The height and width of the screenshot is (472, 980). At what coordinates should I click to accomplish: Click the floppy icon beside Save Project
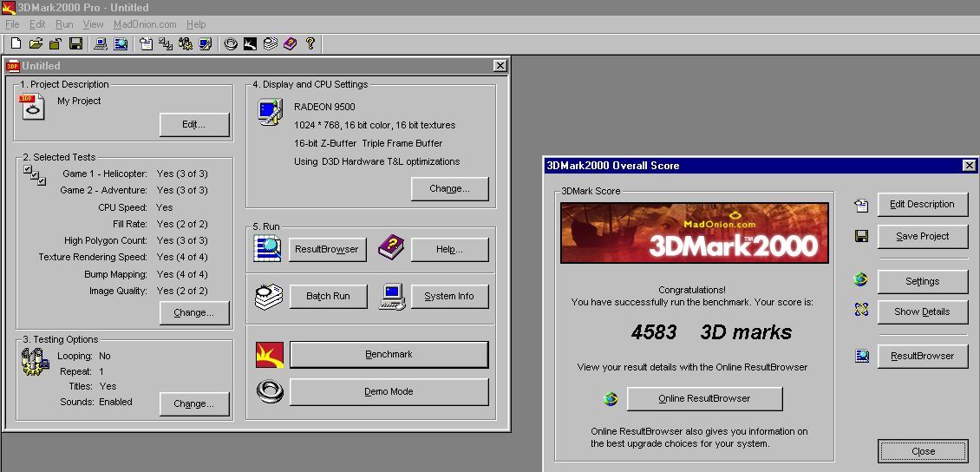861,236
